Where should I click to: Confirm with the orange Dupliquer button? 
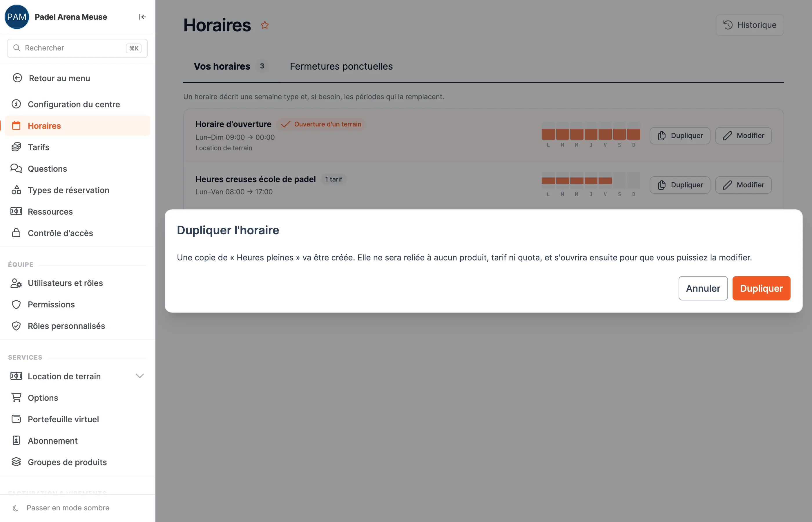(x=761, y=288)
